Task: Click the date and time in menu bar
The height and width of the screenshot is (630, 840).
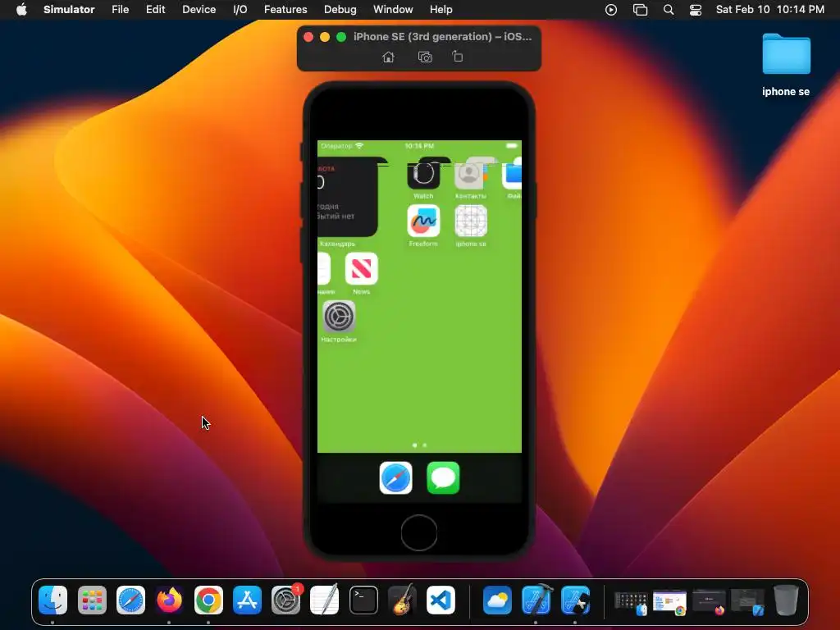Action: (769, 10)
